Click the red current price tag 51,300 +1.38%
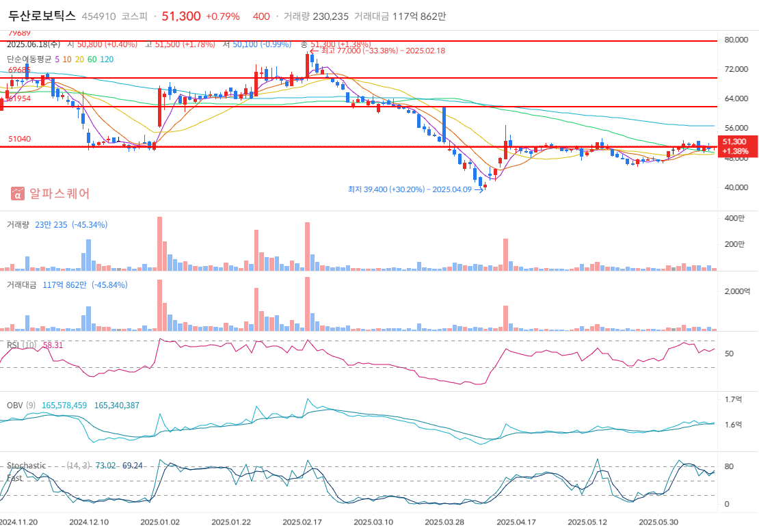Viewport: 759px width, 532px height. 737,146
